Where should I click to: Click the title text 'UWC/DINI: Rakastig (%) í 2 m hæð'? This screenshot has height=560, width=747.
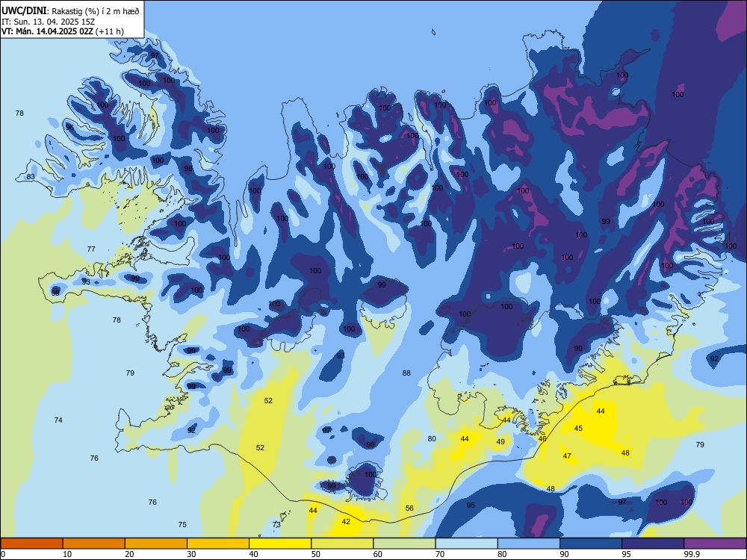(70, 10)
